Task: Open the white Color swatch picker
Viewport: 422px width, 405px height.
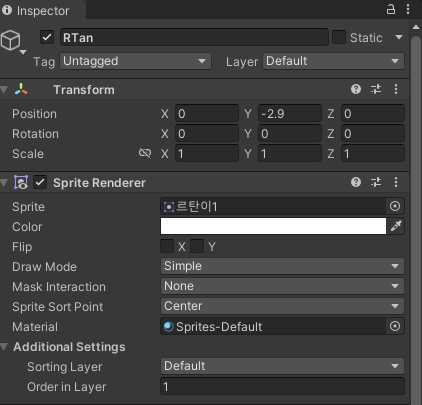Action: point(273,226)
